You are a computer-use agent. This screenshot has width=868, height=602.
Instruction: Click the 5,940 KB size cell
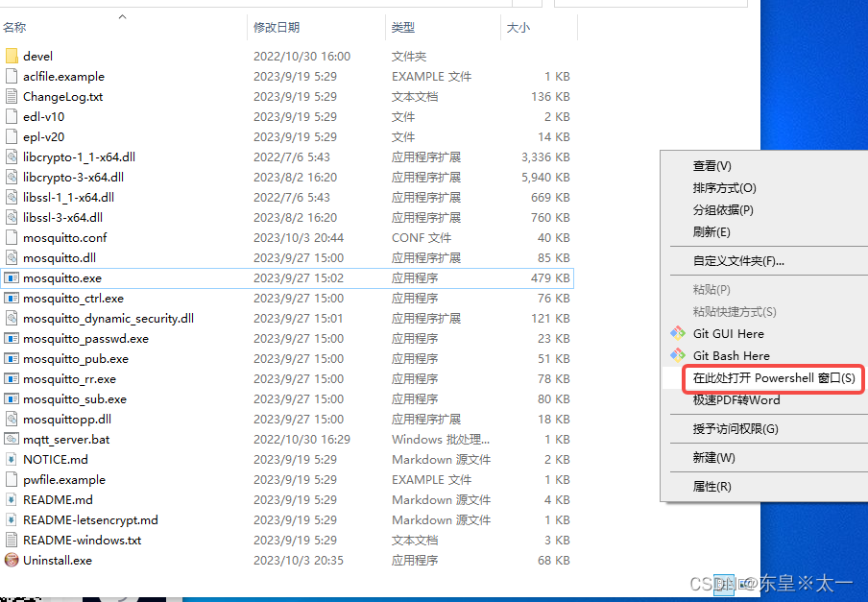coord(545,177)
